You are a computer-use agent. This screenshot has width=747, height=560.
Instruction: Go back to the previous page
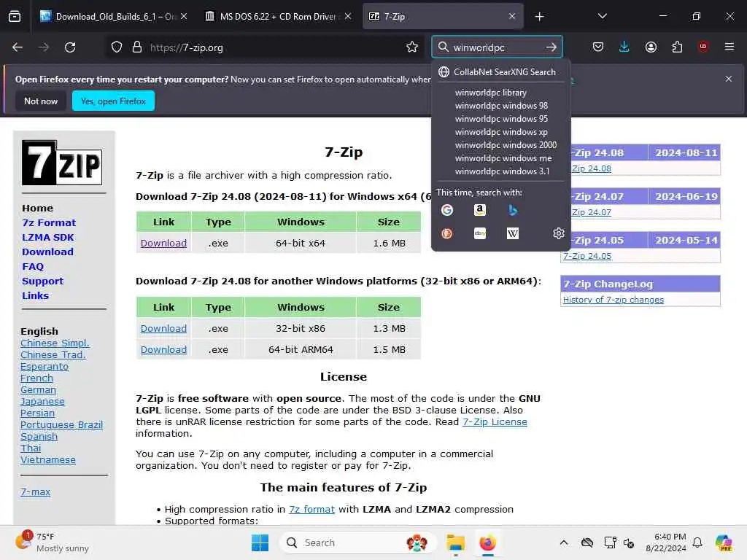click(x=18, y=47)
